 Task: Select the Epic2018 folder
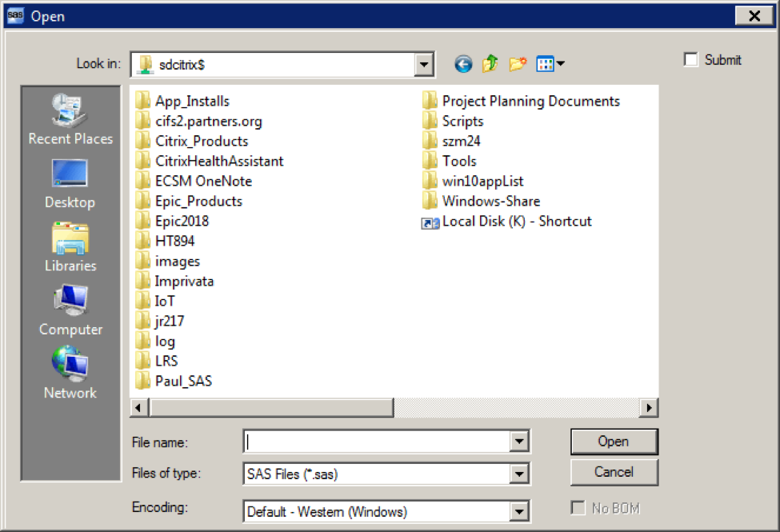(172, 221)
